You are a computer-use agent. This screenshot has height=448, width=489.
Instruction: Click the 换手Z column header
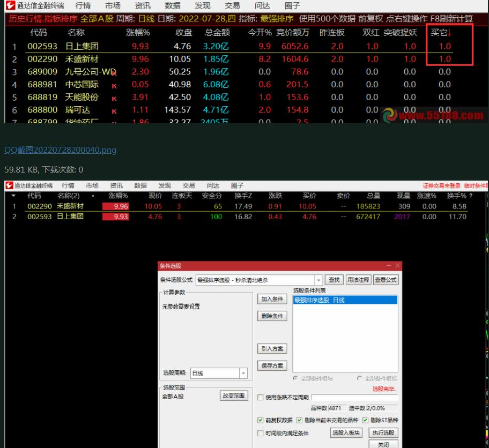[x=243, y=196]
